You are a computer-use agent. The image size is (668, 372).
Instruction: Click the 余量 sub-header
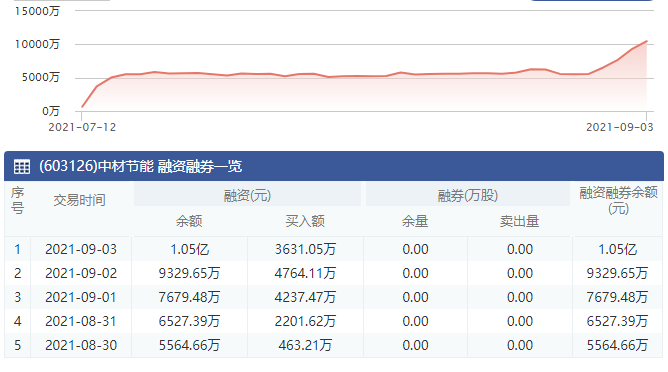point(415,221)
